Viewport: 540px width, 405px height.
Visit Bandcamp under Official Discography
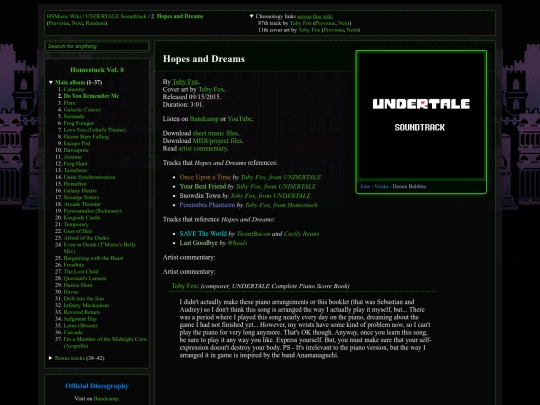click(x=106, y=399)
